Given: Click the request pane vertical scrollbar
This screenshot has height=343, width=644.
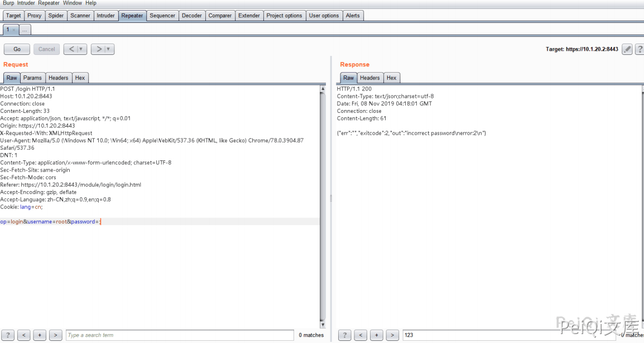Looking at the screenshot, I should click(x=323, y=207).
